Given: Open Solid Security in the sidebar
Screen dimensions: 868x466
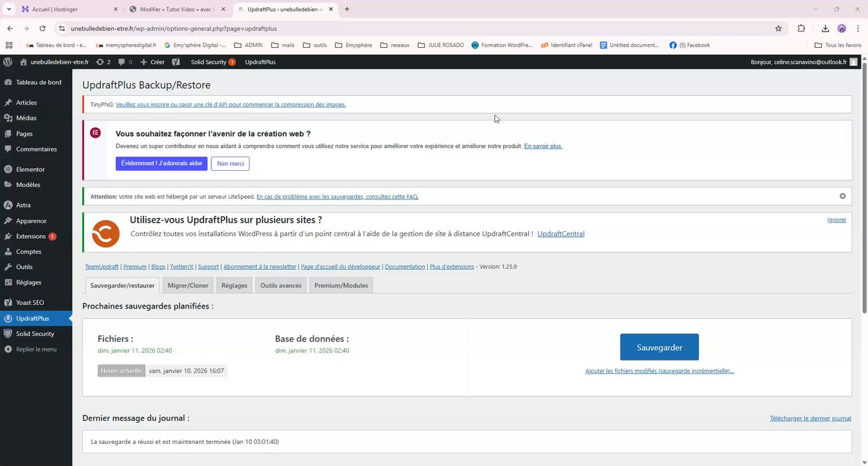Looking at the screenshot, I should (36, 333).
